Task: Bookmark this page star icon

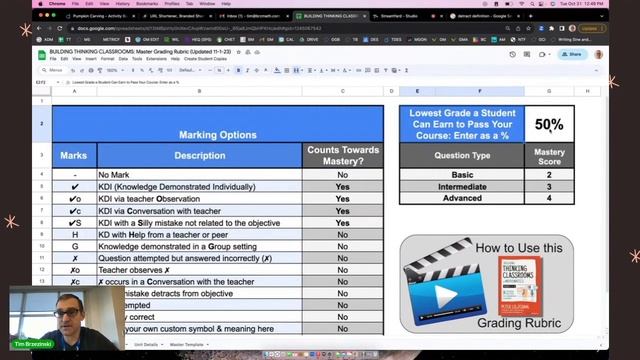Action: (x=529, y=29)
